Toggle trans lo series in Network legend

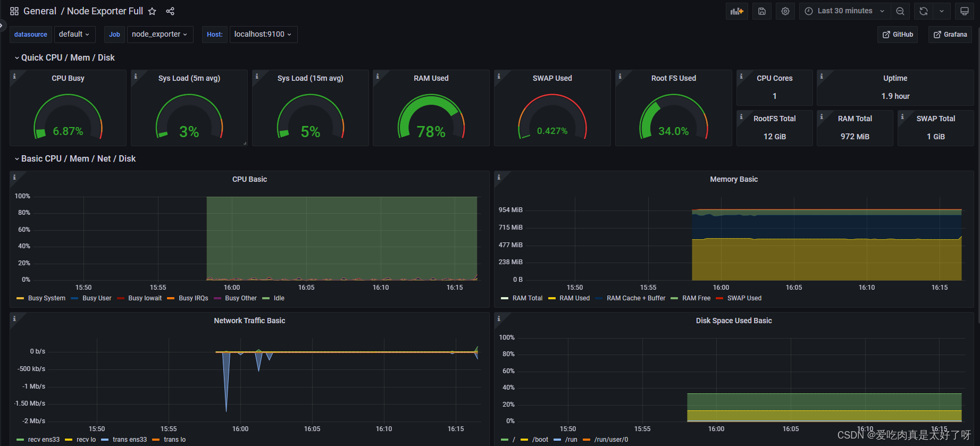coord(174,440)
